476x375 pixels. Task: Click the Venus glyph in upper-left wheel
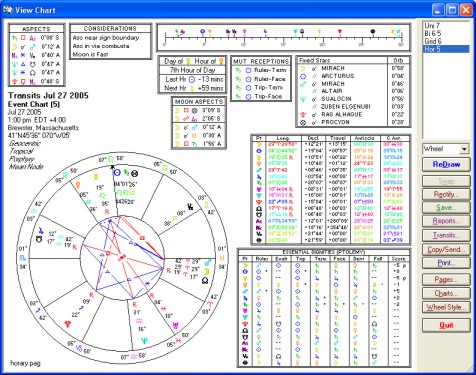click(78, 185)
